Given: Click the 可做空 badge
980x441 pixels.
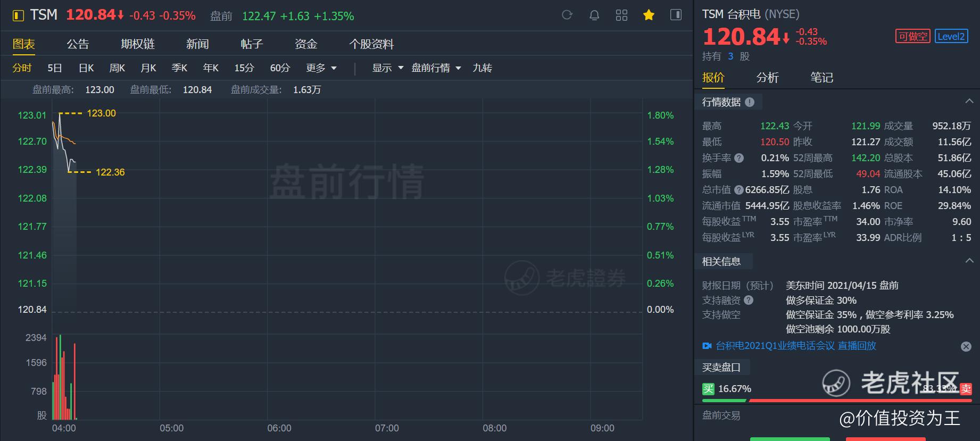Looking at the screenshot, I should pyautogui.click(x=913, y=36).
